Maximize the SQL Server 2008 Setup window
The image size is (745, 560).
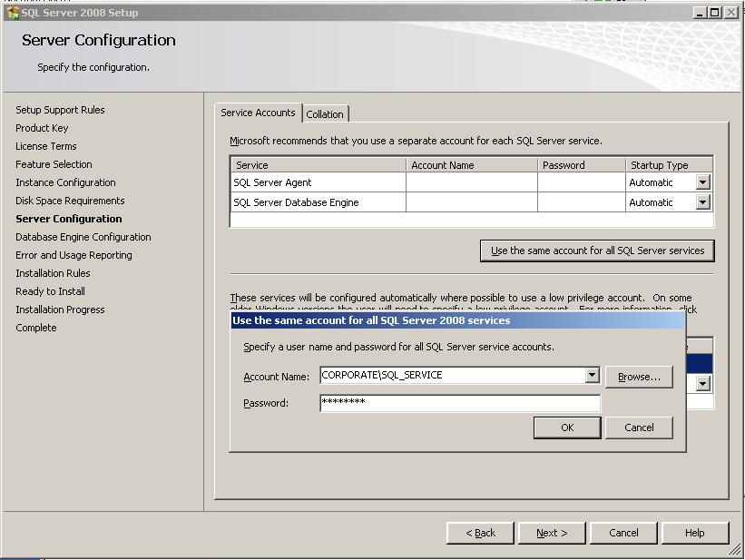tap(714, 13)
